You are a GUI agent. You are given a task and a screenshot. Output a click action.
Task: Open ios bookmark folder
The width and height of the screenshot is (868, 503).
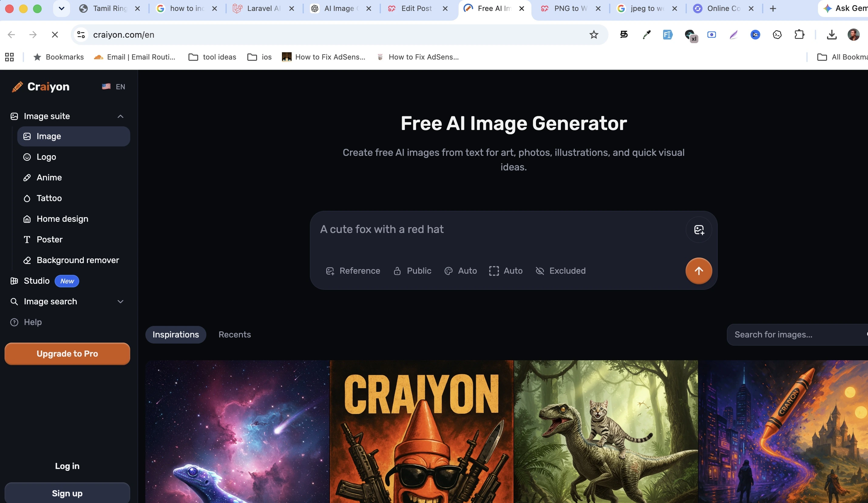point(260,57)
